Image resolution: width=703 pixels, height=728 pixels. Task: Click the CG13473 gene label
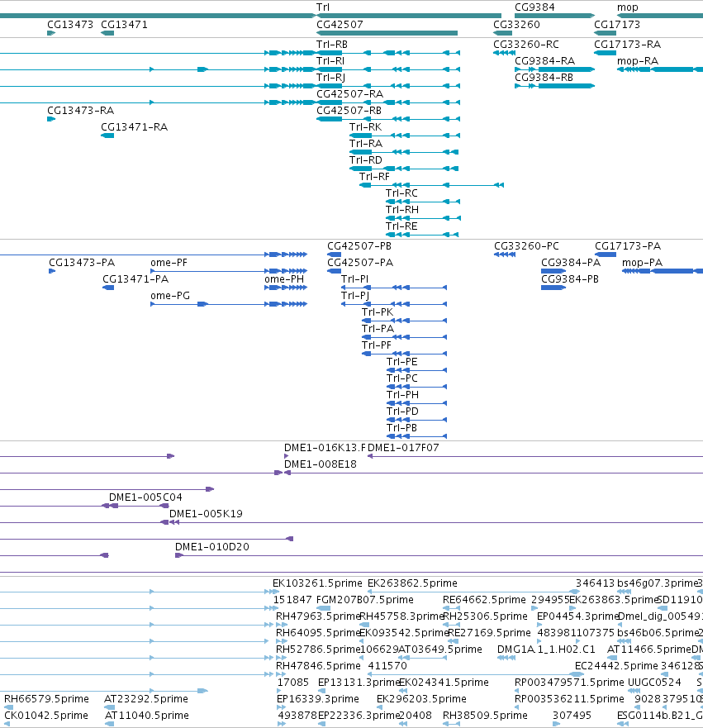coord(70,24)
